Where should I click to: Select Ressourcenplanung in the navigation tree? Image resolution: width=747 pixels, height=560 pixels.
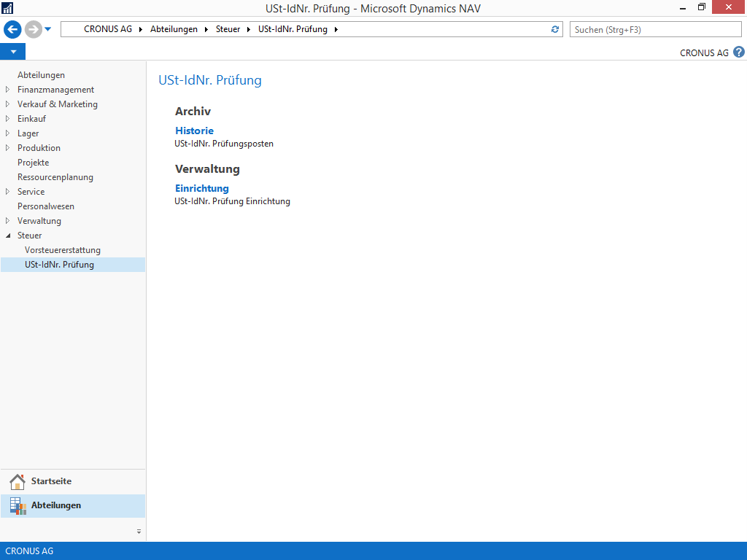click(55, 177)
